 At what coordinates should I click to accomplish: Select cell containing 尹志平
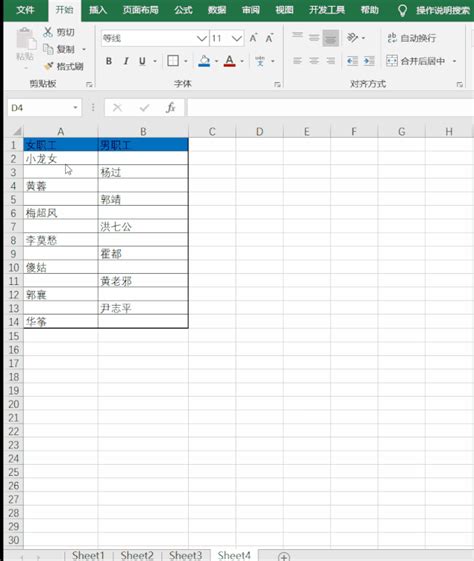pyautogui.click(x=143, y=308)
